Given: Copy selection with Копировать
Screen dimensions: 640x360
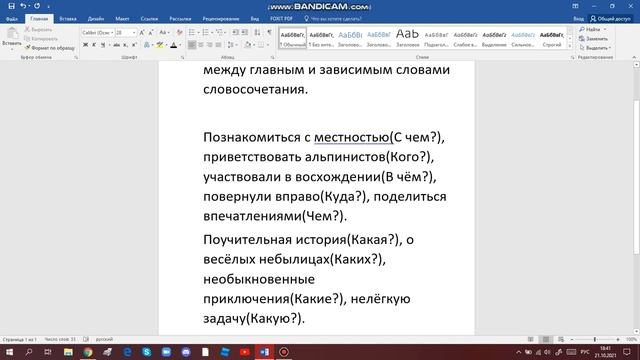Looking at the screenshot, I should click(x=41, y=39).
